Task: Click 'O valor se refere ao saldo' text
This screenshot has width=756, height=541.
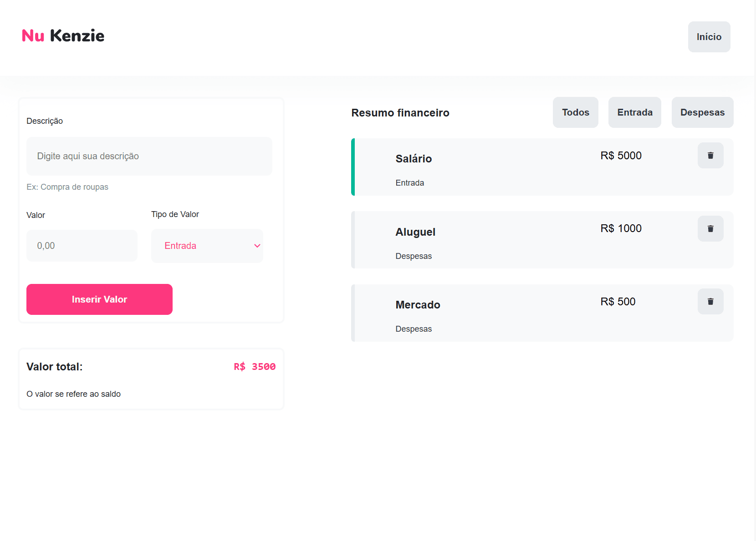Action: coord(73,394)
